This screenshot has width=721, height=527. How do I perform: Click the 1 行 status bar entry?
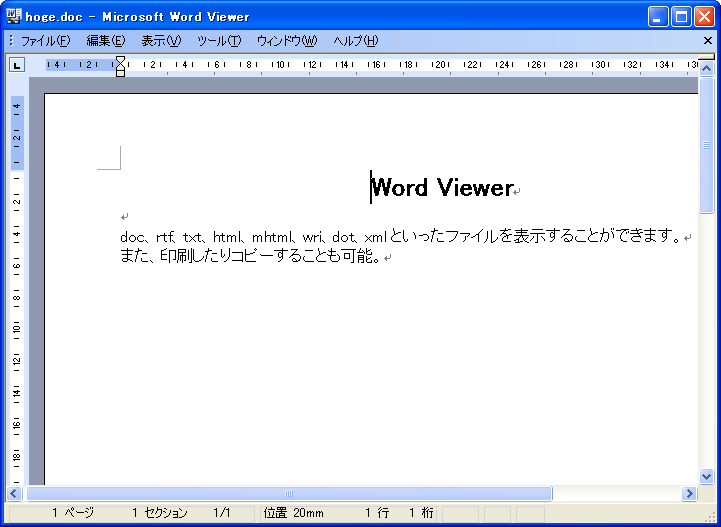point(378,513)
